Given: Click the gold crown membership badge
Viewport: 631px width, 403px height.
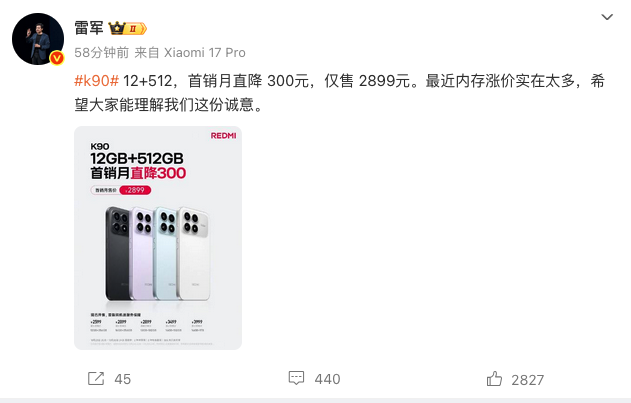Looking at the screenshot, I should (127, 29).
